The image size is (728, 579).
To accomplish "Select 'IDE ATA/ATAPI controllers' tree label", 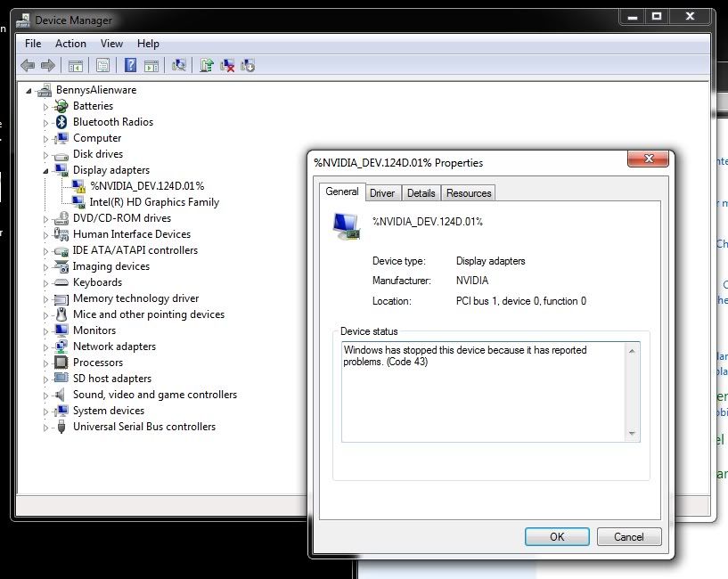I will point(135,250).
